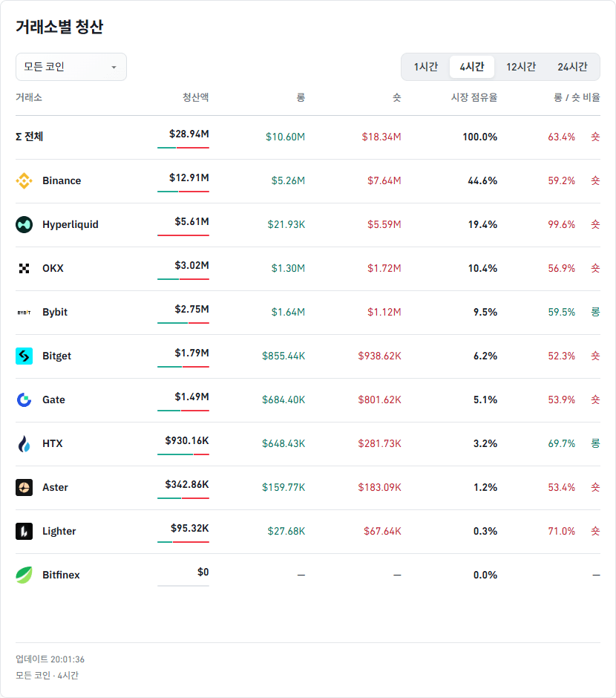
Task: Click the 모든 코인 · 4시간 footer text
Action: coord(47,675)
